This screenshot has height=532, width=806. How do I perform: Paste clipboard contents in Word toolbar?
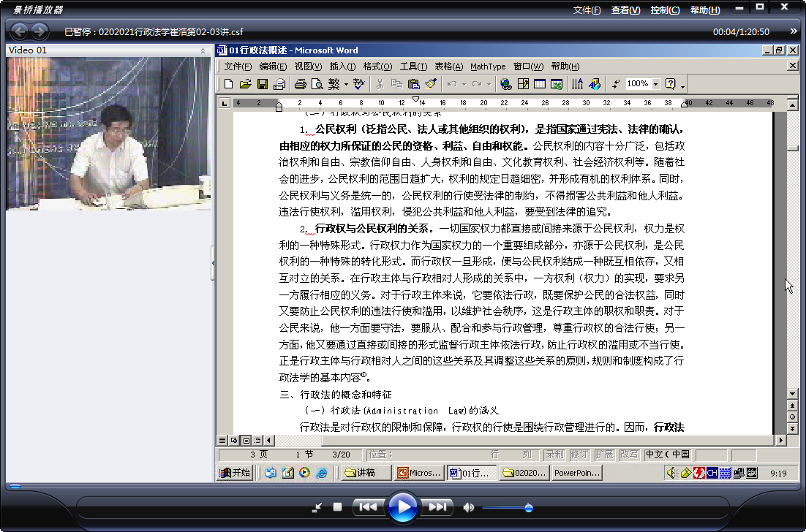[414, 84]
